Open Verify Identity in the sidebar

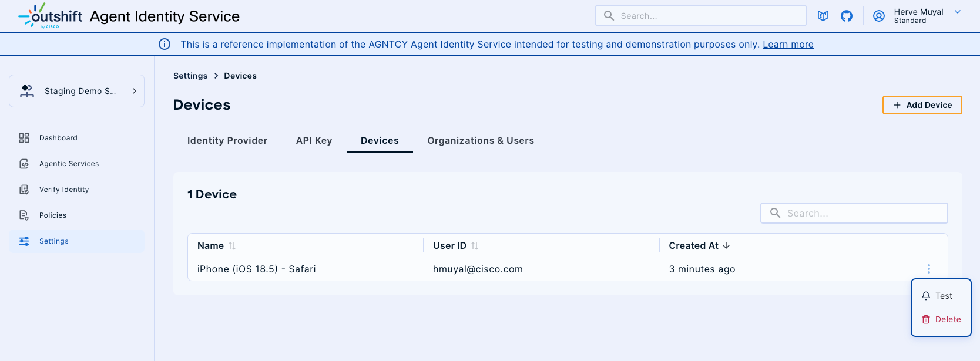point(76,190)
